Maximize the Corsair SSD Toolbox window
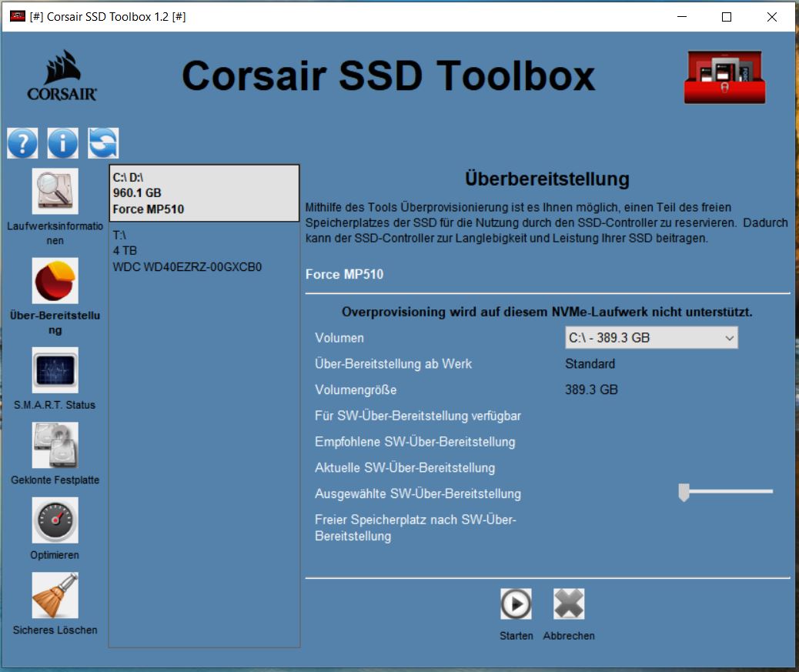 point(727,17)
